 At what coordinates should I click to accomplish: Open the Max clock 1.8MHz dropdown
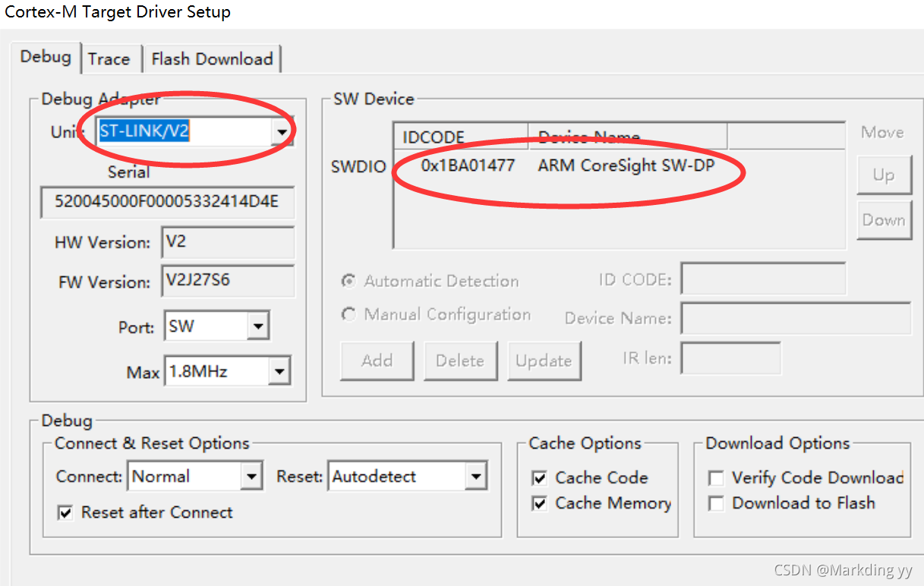click(x=279, y=372)
